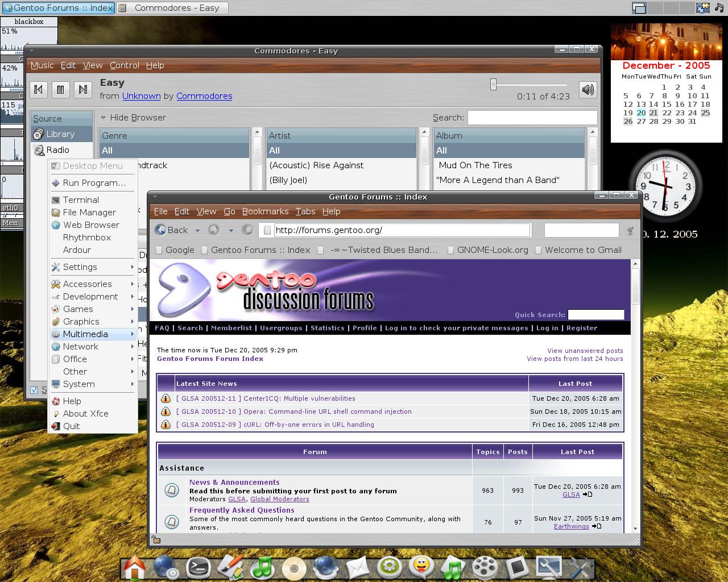Click the Commodores artist link
This screenshot has width=728, height=582.
tap(204, 96)
